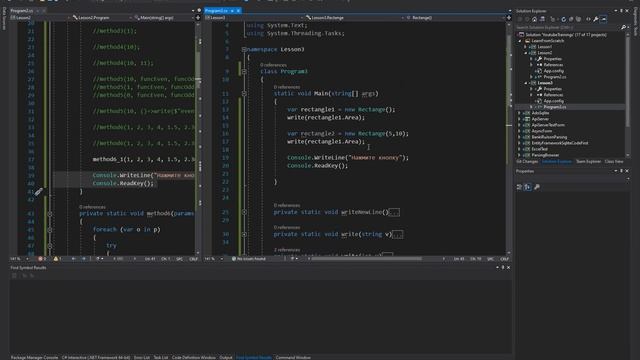This screenshot has width=640, height=360.
Task: Click split window icon atop left editor
Action: 198,18
